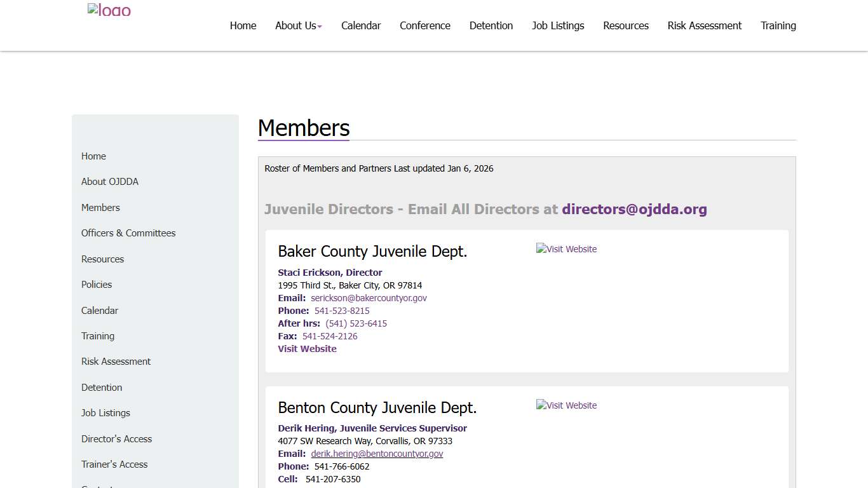Select Trainer's Access from the sidebar

tap(114, 464)
